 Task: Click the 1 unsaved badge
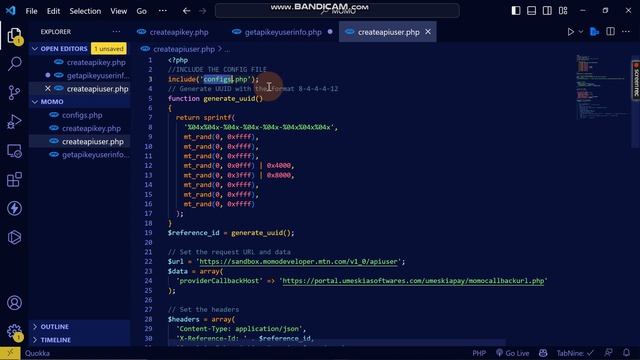click(109, 49)
